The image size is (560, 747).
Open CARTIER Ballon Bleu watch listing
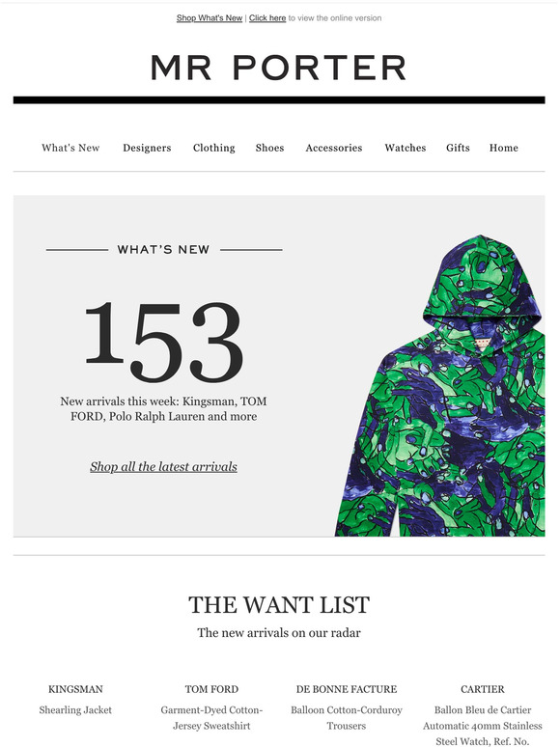[x=483, y=714]
